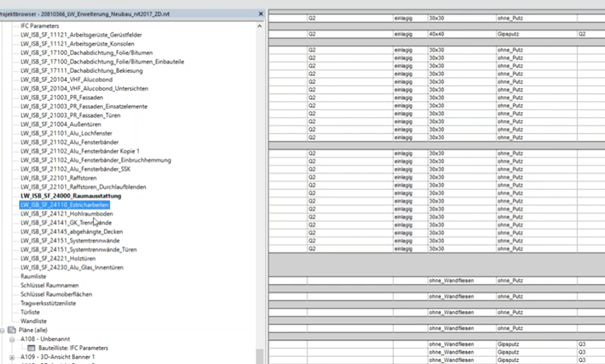Select LW_ISB_SF_20104_VHF_Alucobond

(x=66, y=80)
